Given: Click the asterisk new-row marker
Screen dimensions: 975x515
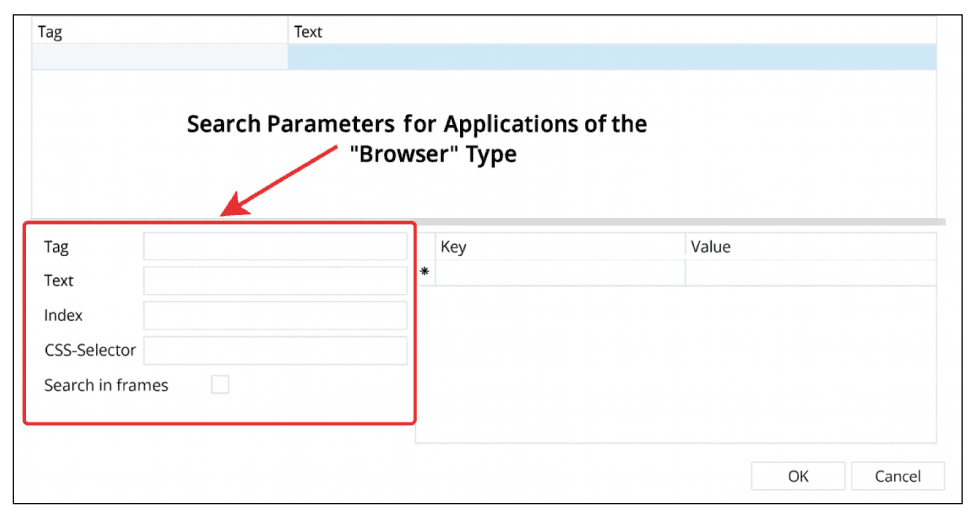Looking at the screenshot, I should 425,272.
